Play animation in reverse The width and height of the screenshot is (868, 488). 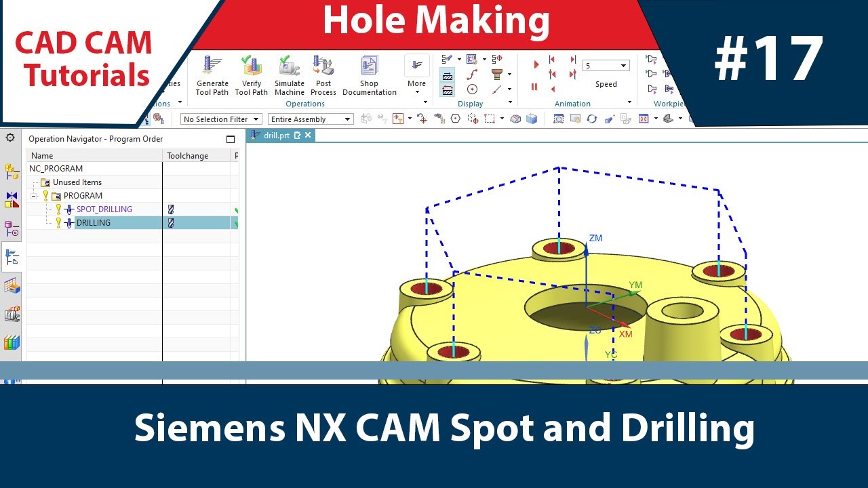pyautogui.click(x=553, y=89)
